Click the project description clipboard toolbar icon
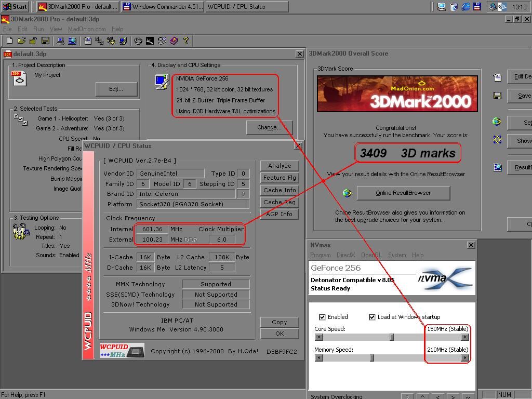The height and width of the screenshot is (399, 532). (87, 41)
